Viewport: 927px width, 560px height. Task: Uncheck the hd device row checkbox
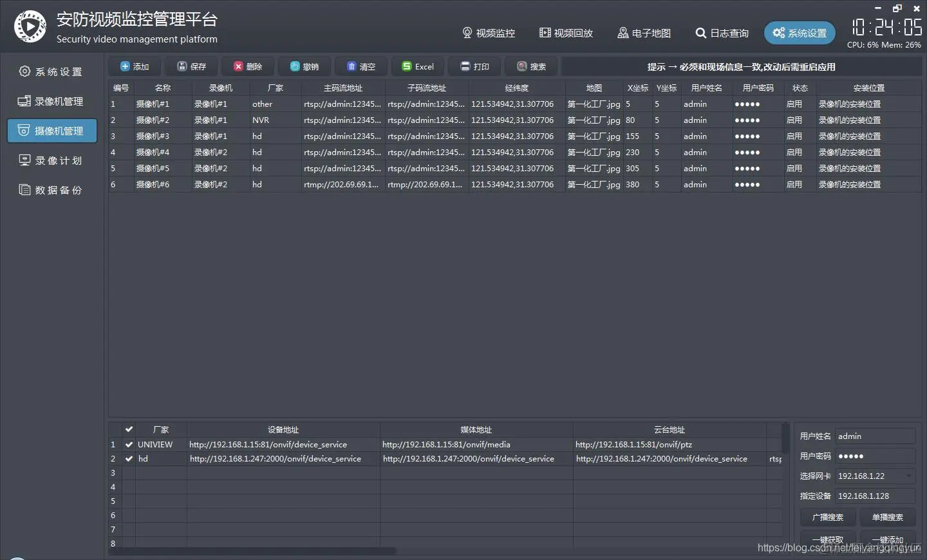[129, 458]
